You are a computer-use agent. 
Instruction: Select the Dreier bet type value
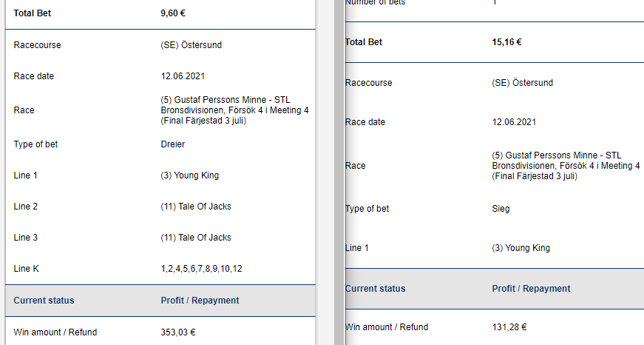pos(172,144)
